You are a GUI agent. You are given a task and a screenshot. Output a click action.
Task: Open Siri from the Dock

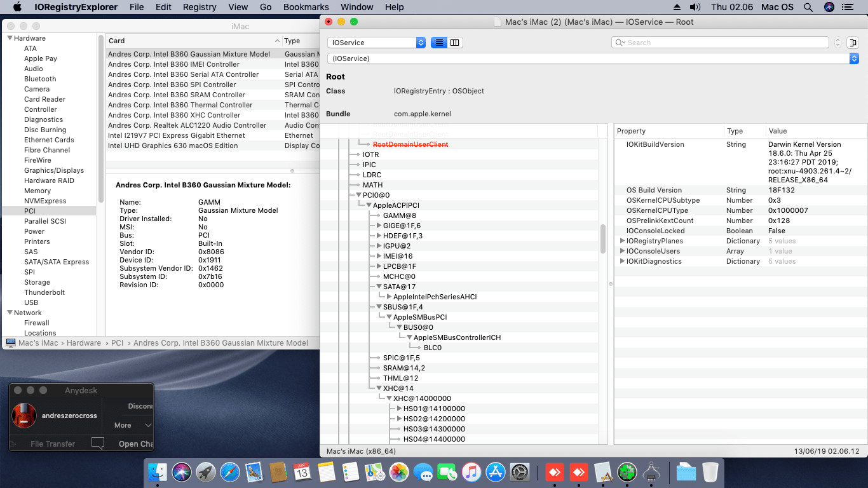point(181,472)
